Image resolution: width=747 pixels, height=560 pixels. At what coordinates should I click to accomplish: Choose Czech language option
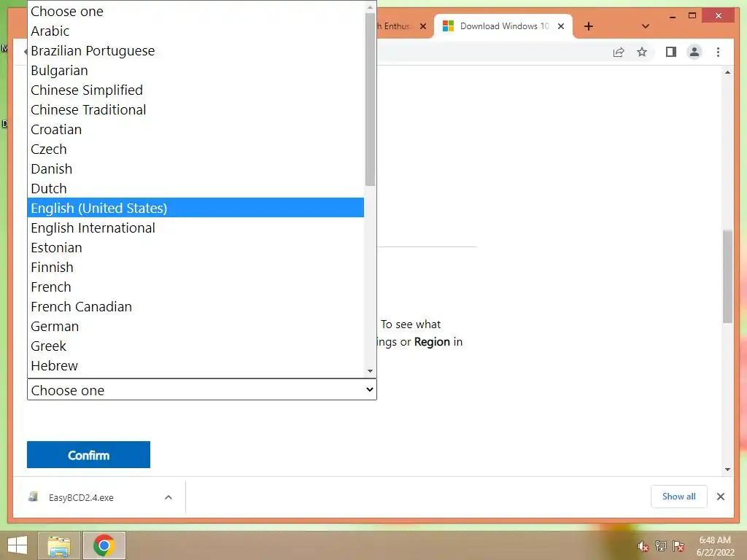pyautogui.click(x=196, y=149)
